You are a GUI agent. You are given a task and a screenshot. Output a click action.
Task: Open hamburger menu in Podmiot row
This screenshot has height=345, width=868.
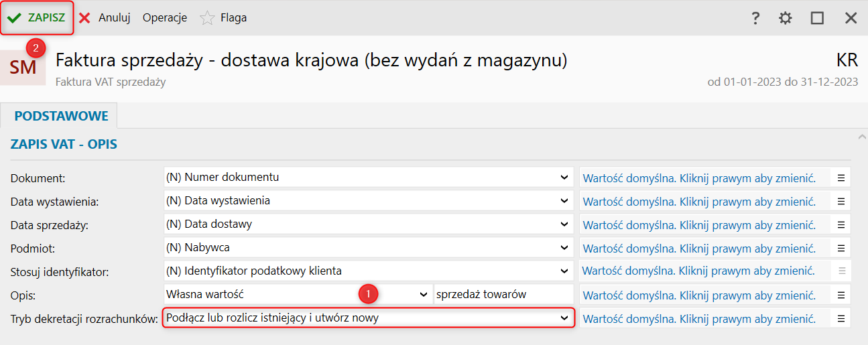pos(841,249)
